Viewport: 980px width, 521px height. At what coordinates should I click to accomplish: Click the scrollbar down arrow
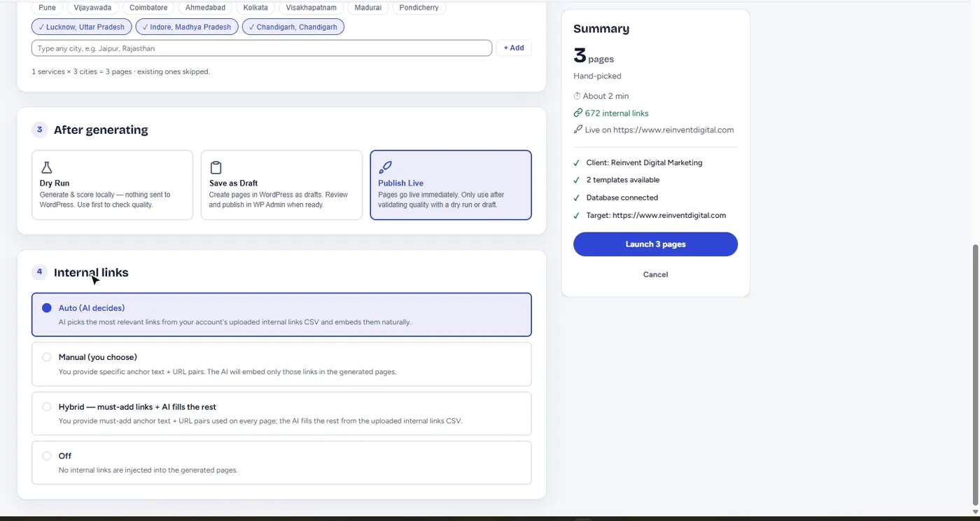coord(976,512)
